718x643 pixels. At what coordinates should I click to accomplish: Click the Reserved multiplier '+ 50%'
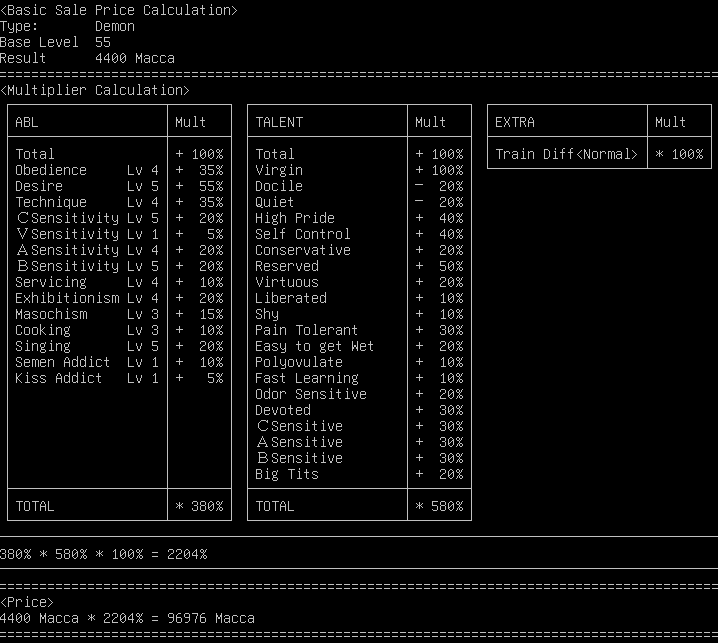[x=440, y=266]
